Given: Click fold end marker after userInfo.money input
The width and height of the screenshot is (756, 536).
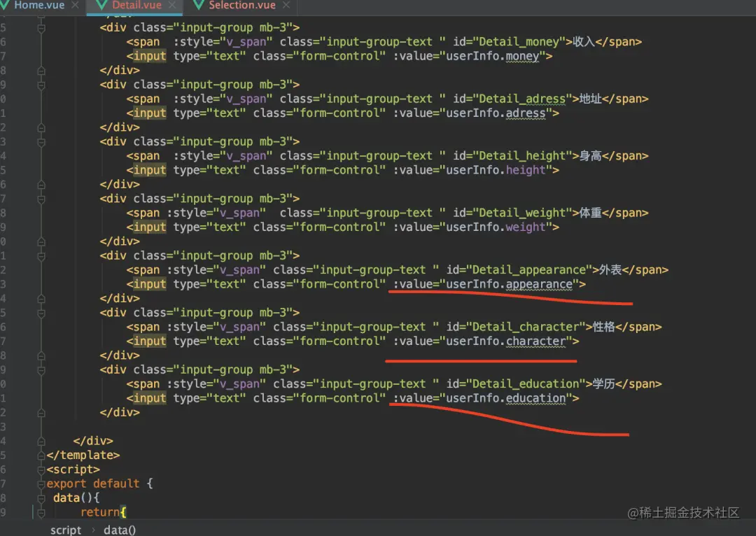Looking at the screenshot, I should click(x=41, y=71).
